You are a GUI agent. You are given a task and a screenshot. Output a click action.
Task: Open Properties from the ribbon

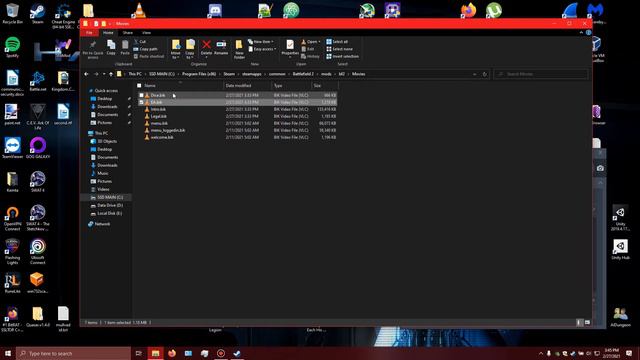[290, 47]
